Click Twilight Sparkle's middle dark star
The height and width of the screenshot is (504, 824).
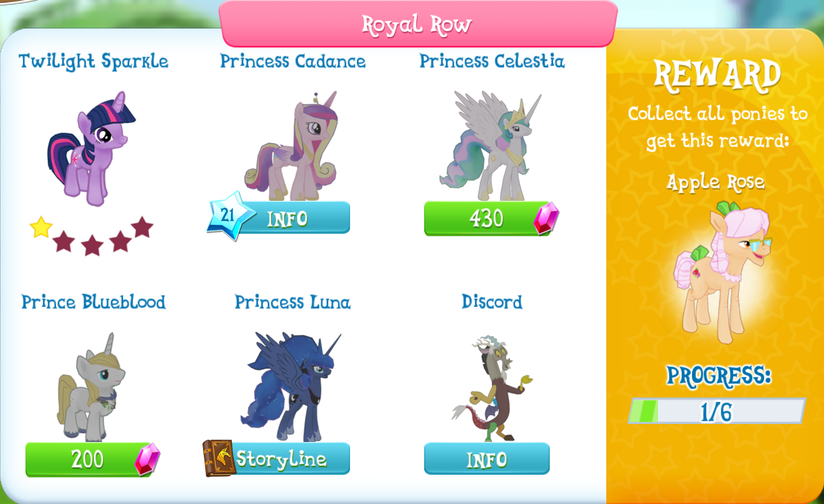[92, 245]
